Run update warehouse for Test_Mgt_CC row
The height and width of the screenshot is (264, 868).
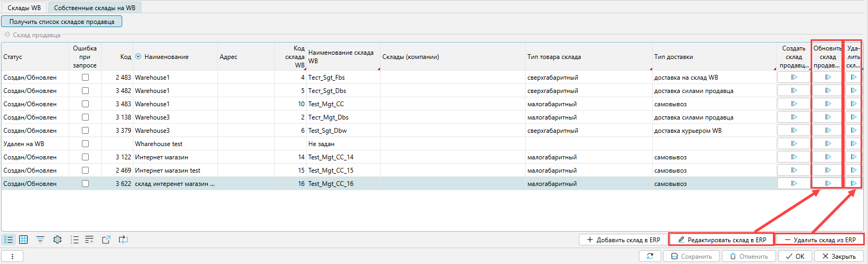(x=828, y=104)
